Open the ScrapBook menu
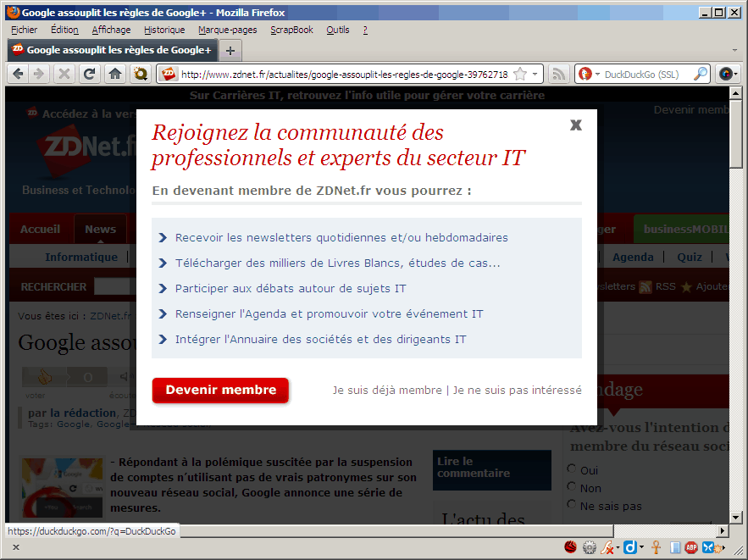 click(291, 30)
